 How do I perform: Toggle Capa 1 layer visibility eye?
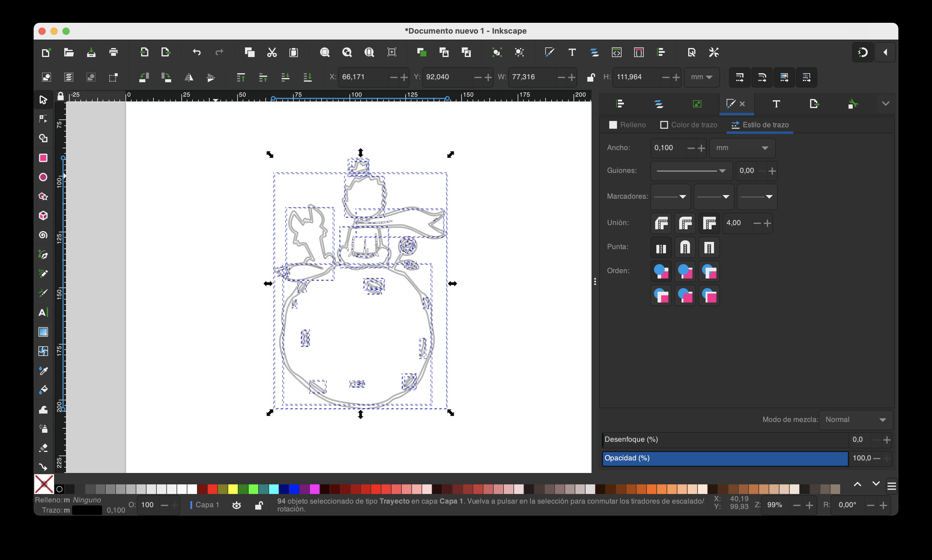tap(237, 505)
